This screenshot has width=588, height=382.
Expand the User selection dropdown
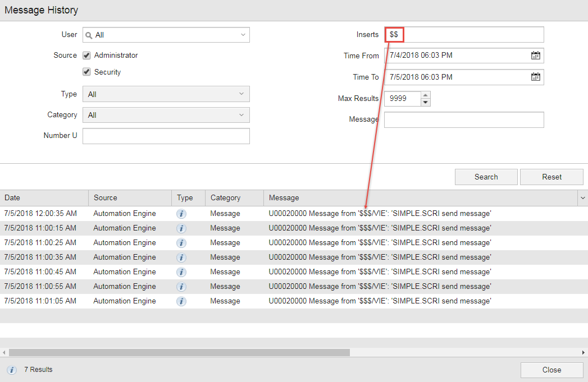coord(242,34)
